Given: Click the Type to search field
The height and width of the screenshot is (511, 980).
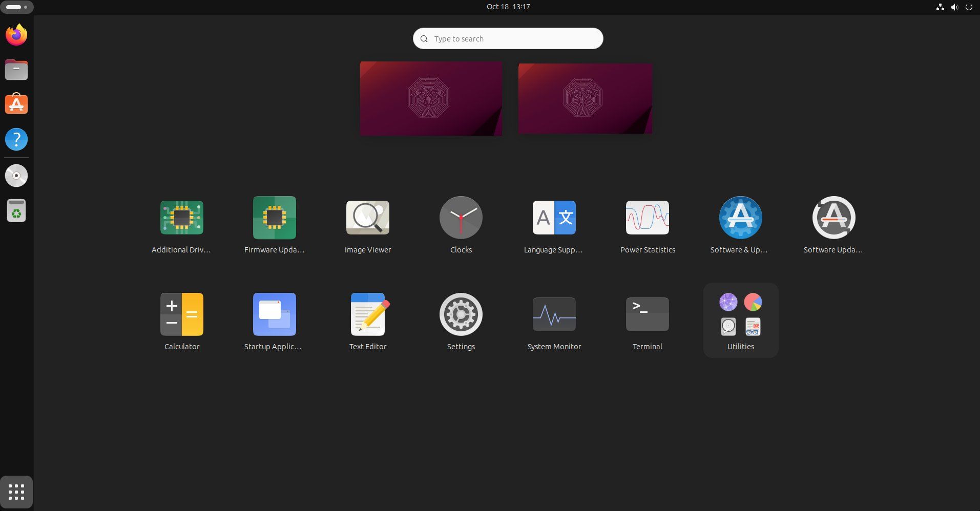Looking at the screenshot, I should pos(508,38).
